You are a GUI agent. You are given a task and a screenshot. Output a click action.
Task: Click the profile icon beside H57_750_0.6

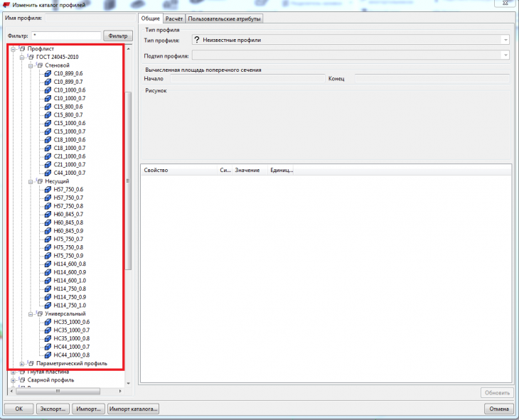tap(48, 189)
